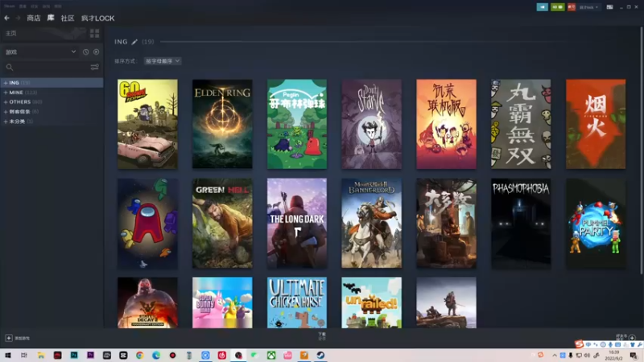Click the blue announcement icon in title bar
This screenshot has height=362, width=644.
542,7
